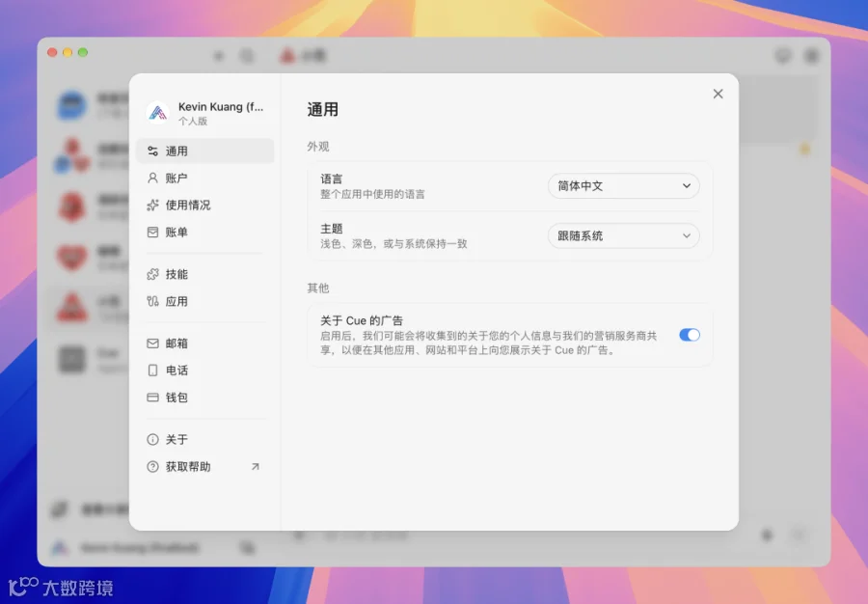This screenshot has width=868, height=604.
Task: Click the info circle icon beside 关于
Action: tap(152, 440)
